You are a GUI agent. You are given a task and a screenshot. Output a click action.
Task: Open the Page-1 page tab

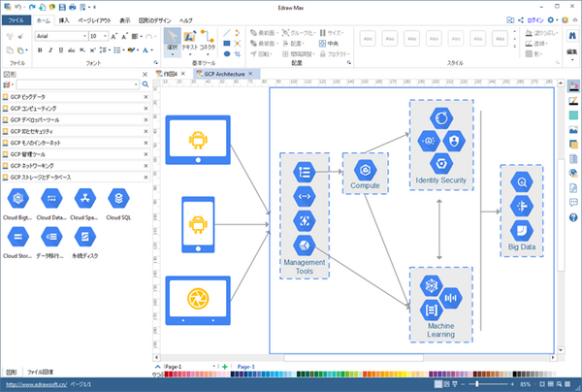[x=245, y=367]
